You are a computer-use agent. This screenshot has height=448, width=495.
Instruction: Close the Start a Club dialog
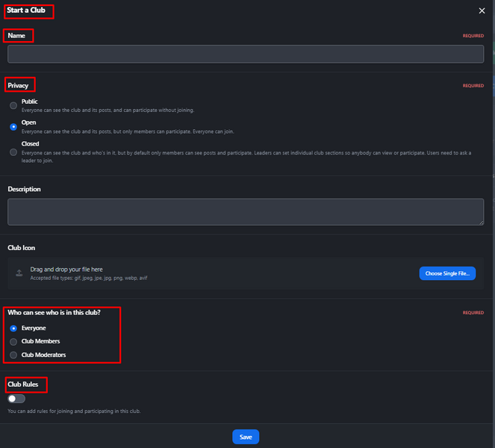[482, 10]
